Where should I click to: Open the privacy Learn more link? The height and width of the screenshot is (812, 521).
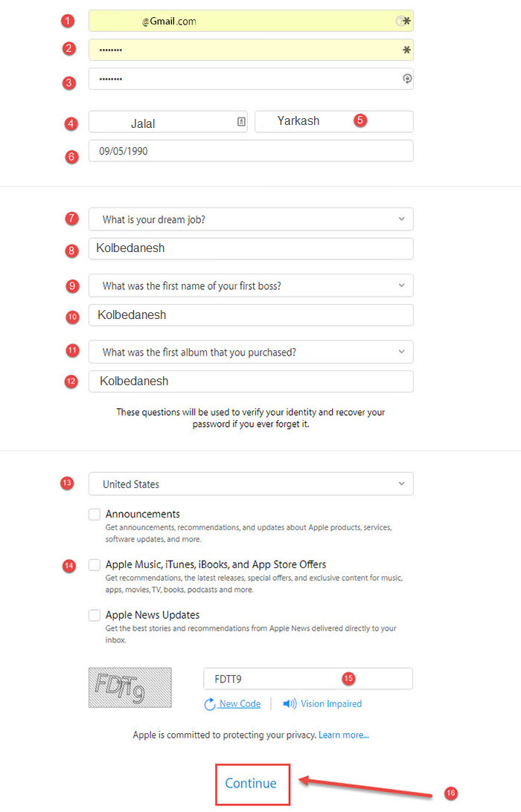coord(343,735)
